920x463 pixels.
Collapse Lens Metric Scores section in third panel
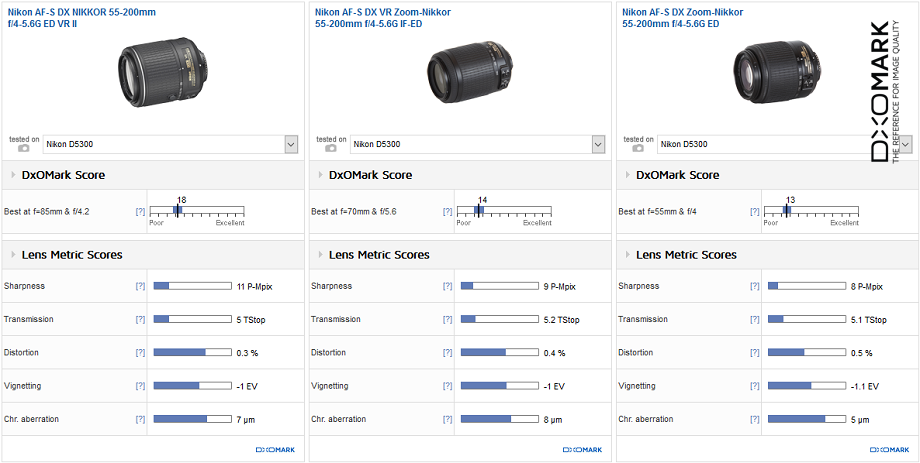pos(627,255)
